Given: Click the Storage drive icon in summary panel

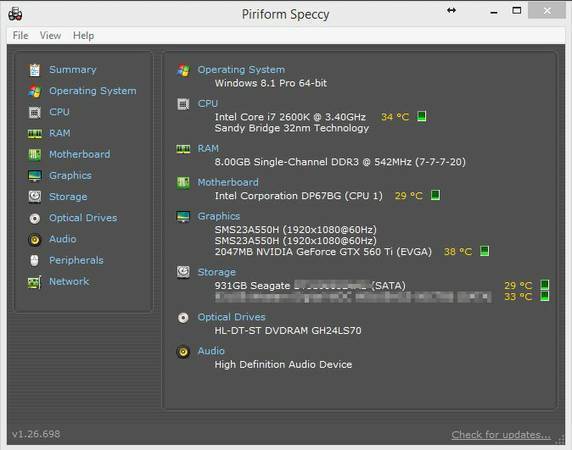Looking at the screenshot, I should (x=183, y=272).
